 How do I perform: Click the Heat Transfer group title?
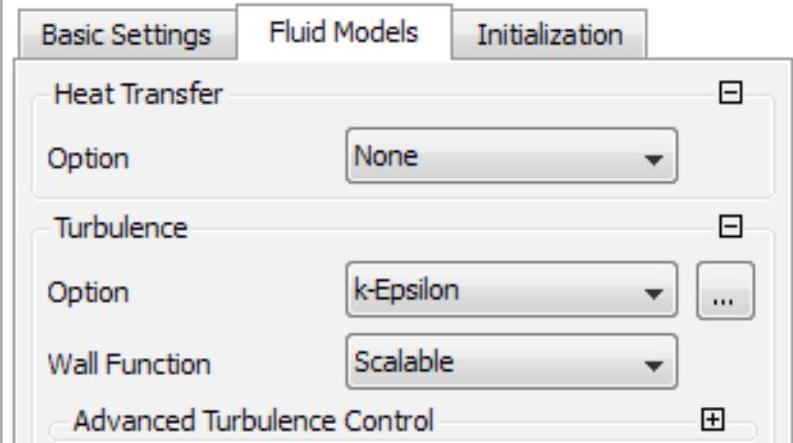pos(138,94)
